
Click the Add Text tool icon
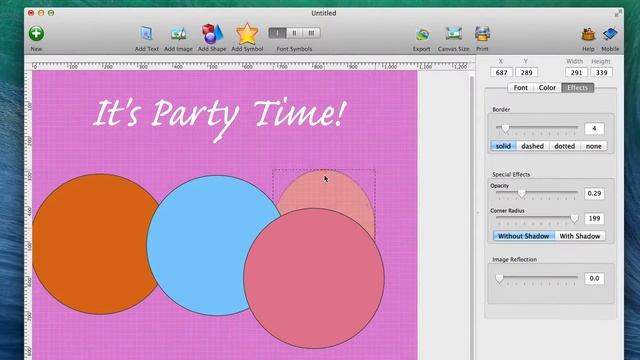(x=146, y=34)
